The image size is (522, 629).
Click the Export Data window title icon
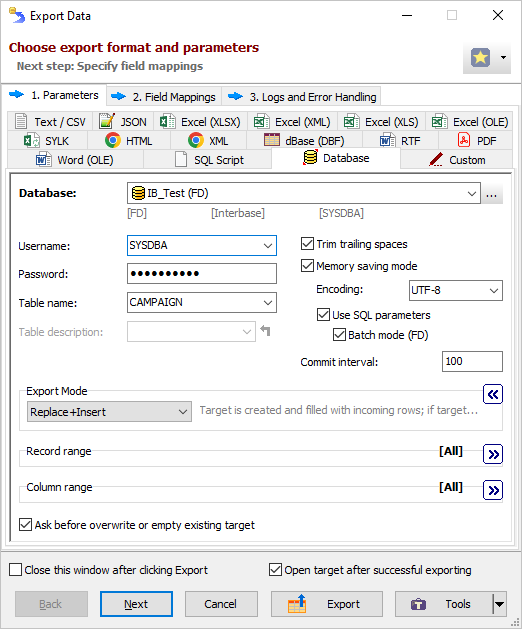pos(17,16)
